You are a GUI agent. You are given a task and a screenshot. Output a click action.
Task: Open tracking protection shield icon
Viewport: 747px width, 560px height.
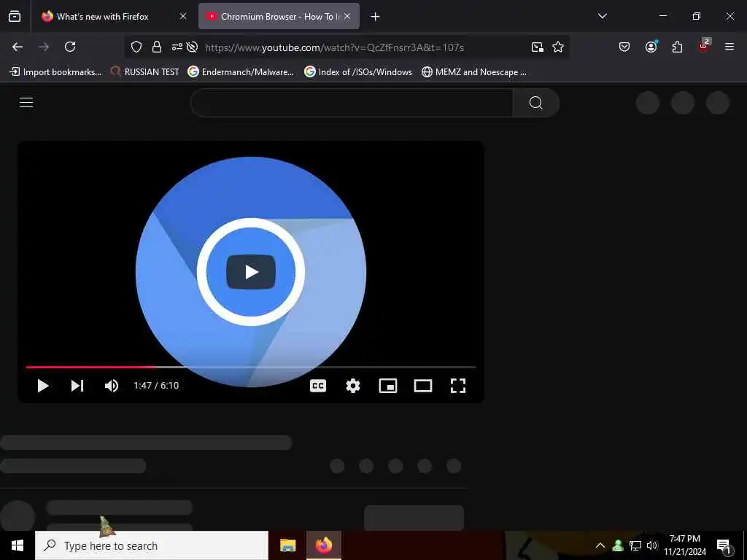136,47
